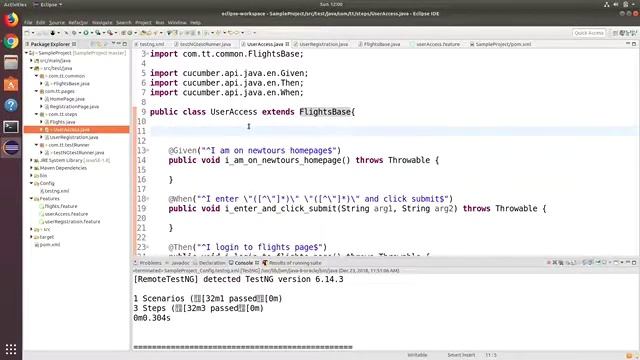
Task: Open the Terminal dock icon
Action: 11,127
